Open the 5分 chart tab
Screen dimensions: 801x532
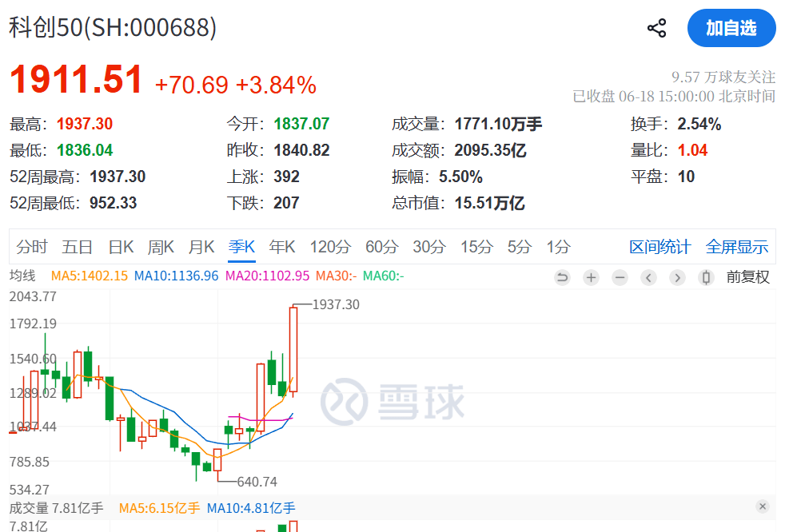click(x=520, y=247)
